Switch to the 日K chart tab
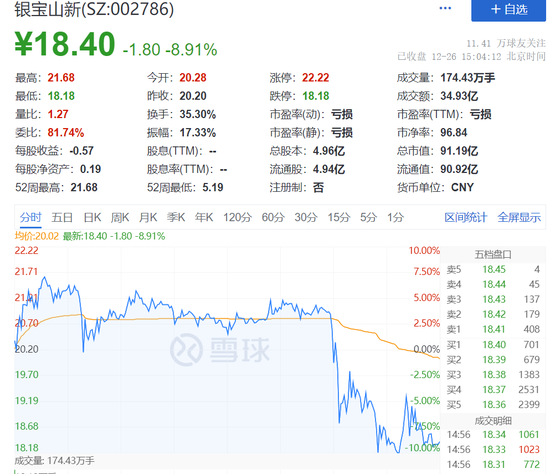550x474 pixels. 92,218
